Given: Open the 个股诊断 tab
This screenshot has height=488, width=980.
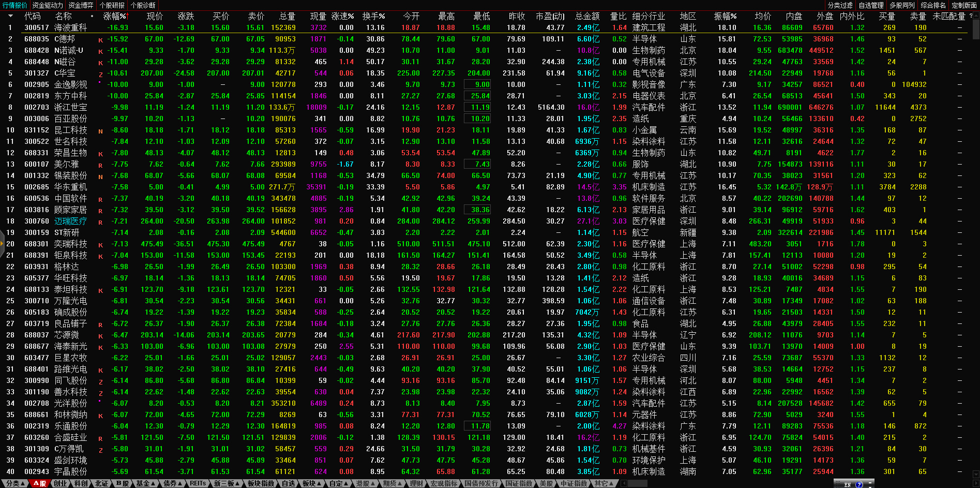Looking at the screenshot, I should coord(143,5).
